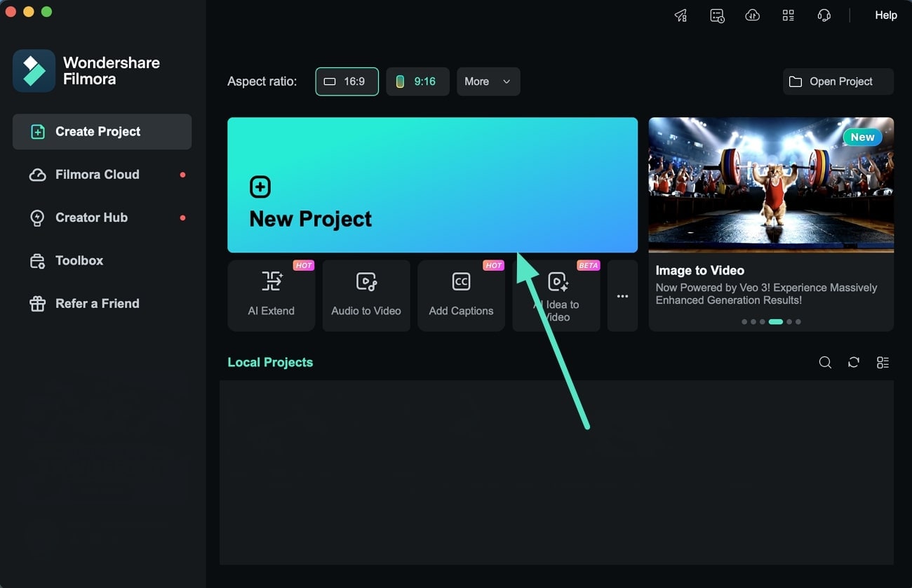912x588 pixels.
Task: Open the apps grid panel
Action: point(788,15)
